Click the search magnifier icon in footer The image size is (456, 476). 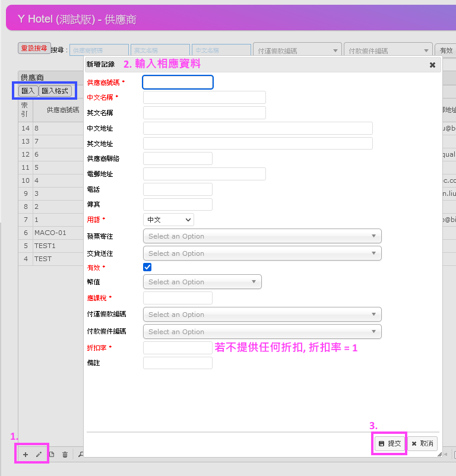[x=81, y=455]
